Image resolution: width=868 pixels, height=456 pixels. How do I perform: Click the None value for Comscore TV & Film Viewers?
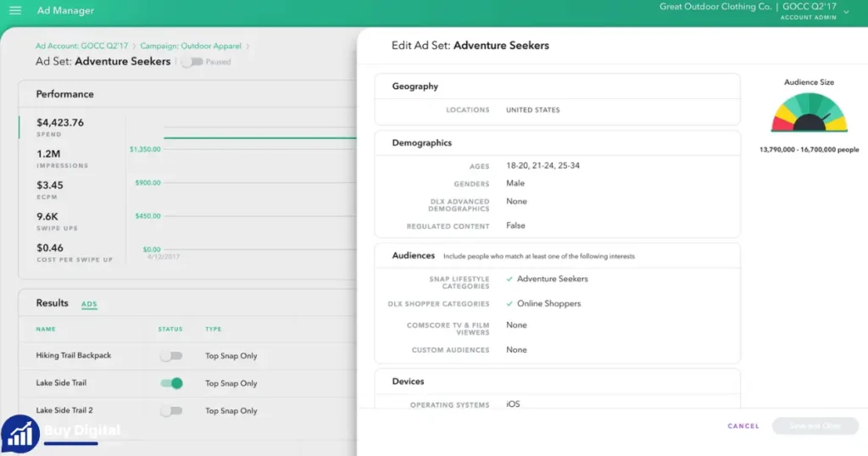click(516, 325)
